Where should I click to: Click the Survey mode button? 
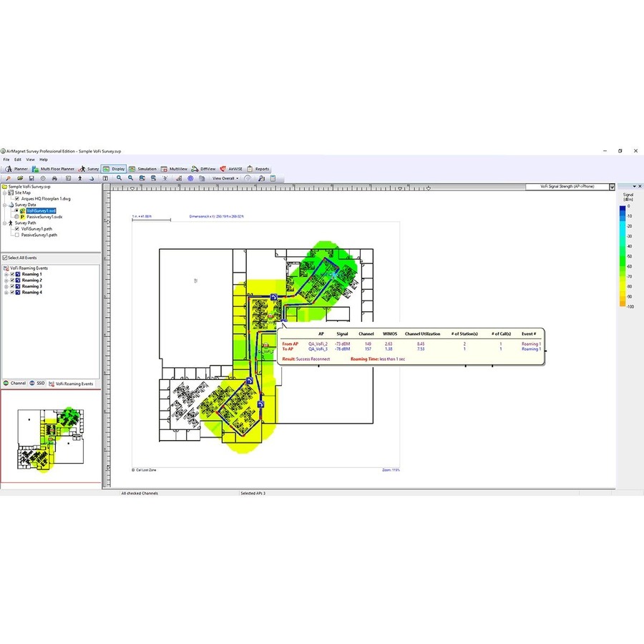(89, 169)
